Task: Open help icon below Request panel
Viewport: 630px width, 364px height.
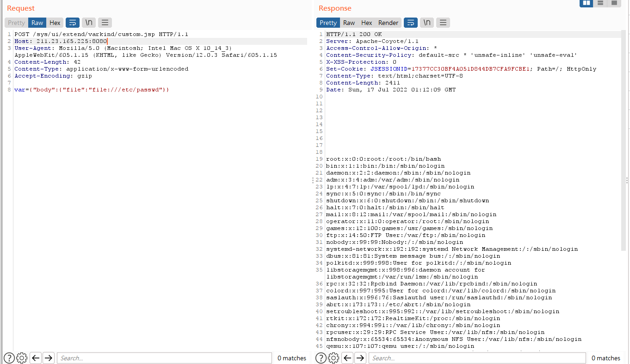Action: click(9, 358)
